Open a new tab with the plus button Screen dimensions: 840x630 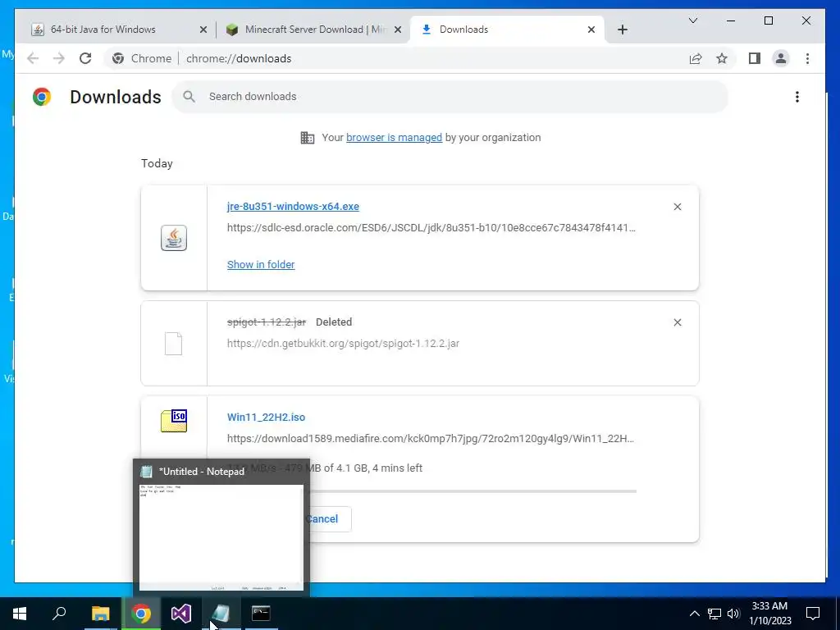pos(622,30)
